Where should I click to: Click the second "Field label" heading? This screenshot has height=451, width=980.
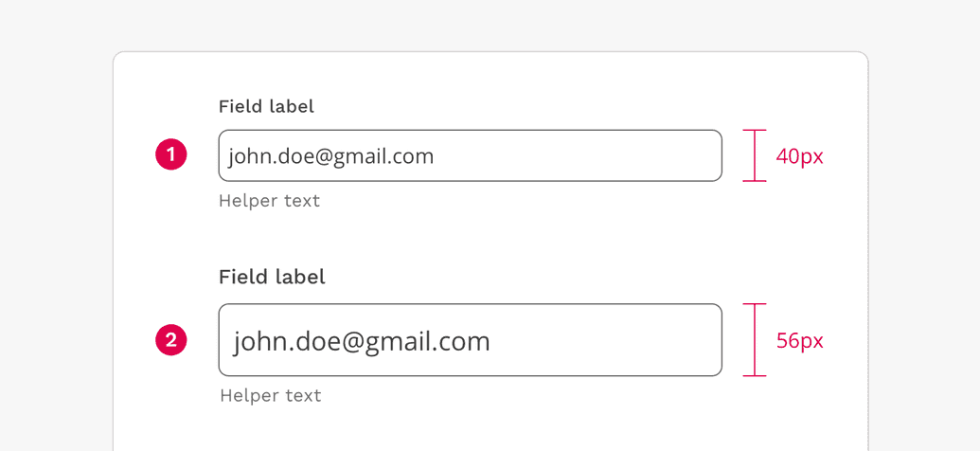pyautogui.click(x=272, y=277)
